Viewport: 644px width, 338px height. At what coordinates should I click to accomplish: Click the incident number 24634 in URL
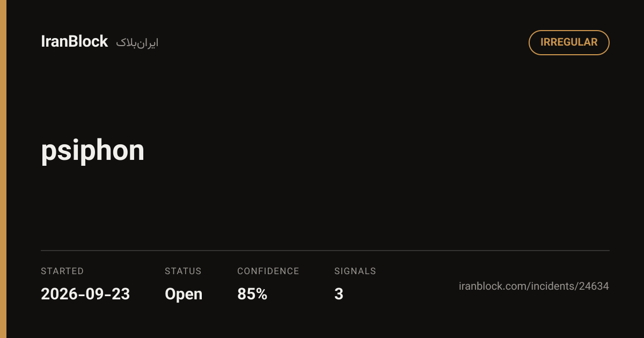(x=594, y=286)
